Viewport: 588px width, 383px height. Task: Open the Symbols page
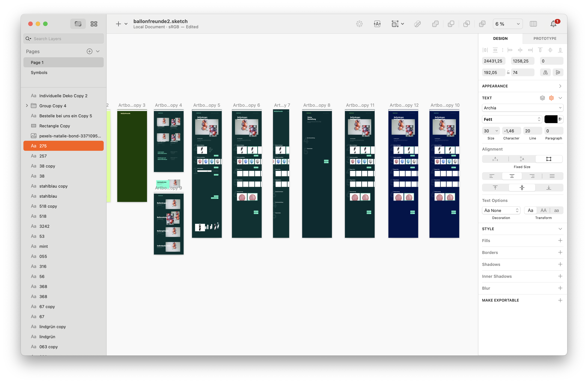click(x=39, y=73)
